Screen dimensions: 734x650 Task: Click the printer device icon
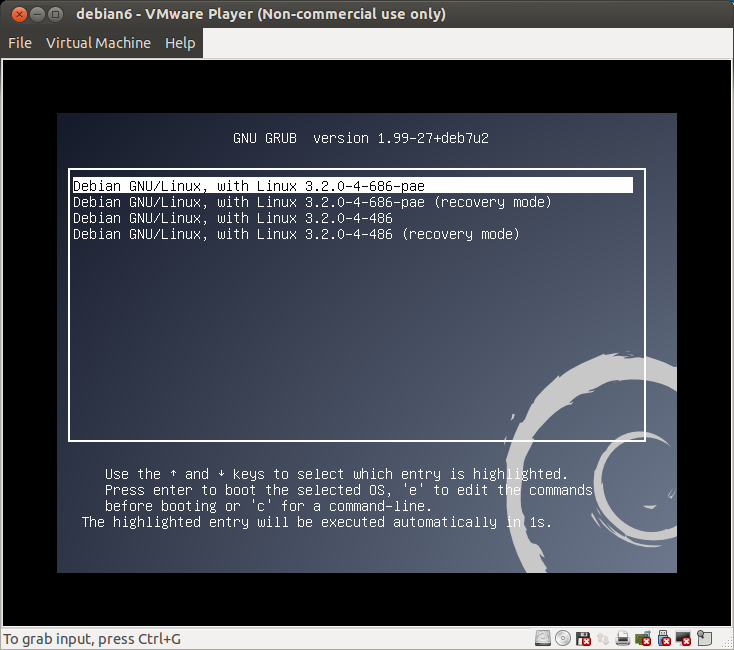click(x=623, y=638)
